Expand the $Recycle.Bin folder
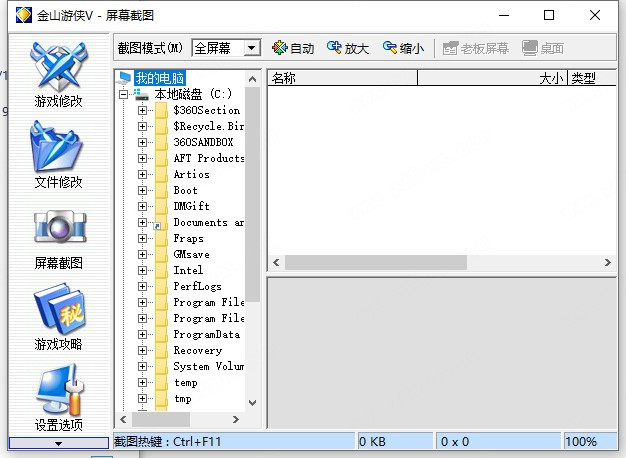The height and width of the screenshot is (458, 626). (142, 126)
